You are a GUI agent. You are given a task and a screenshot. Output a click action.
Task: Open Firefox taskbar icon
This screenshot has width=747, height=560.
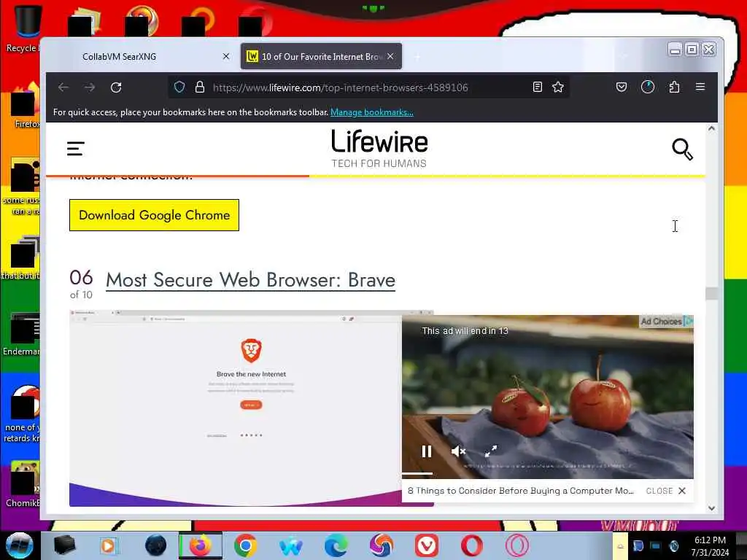pyautogui.click(x=201, y=545)
